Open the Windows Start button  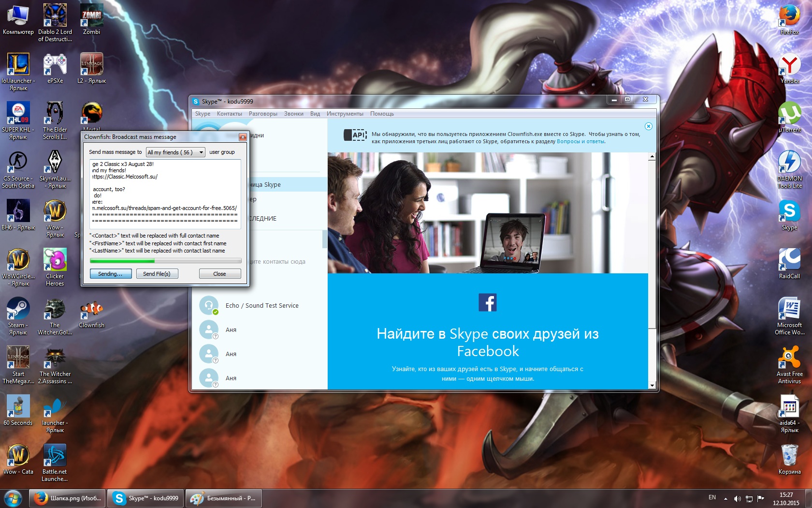click(13, 498)
